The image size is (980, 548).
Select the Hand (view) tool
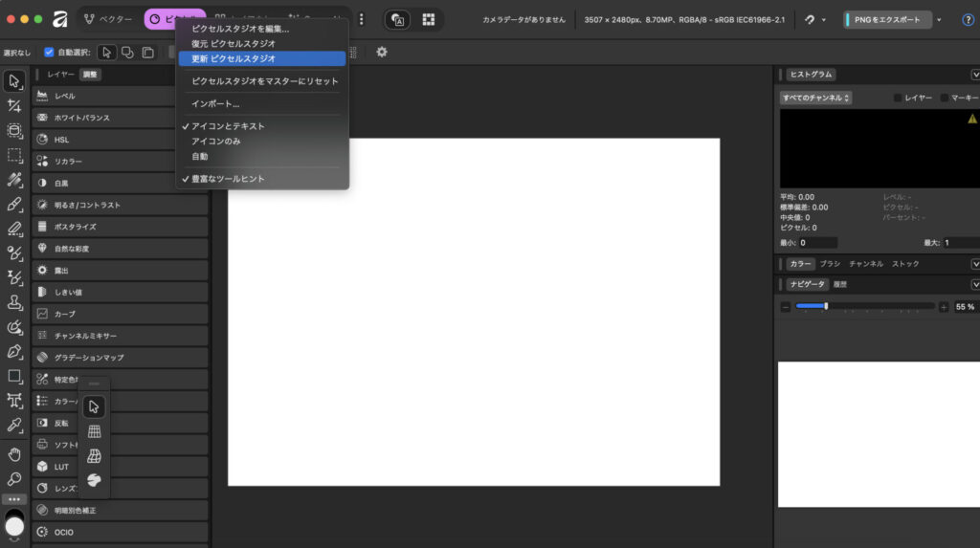point(14,453)
